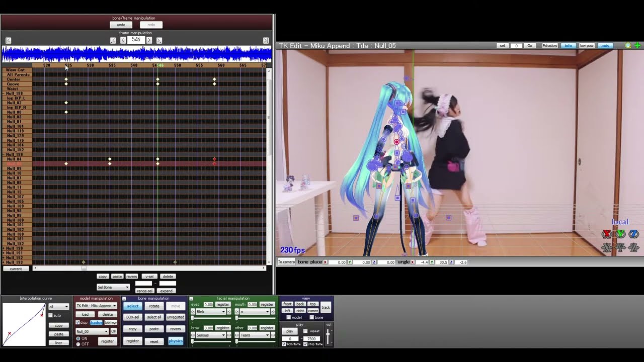
Task: Collapse the facial manipulation panel minus icon
Action: click(x=191, y=299)
